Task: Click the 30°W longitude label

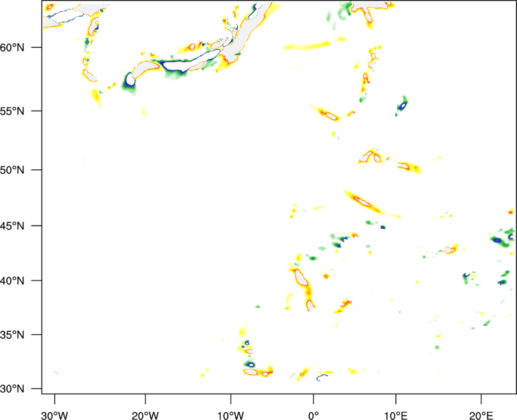Action: coord(54,415)
